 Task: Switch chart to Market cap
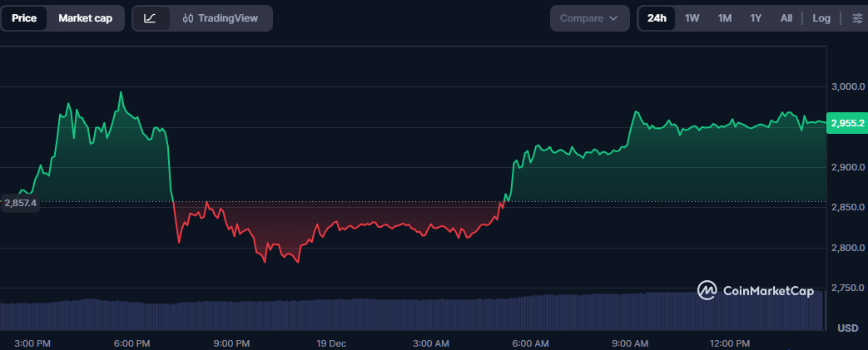(85, 18)
